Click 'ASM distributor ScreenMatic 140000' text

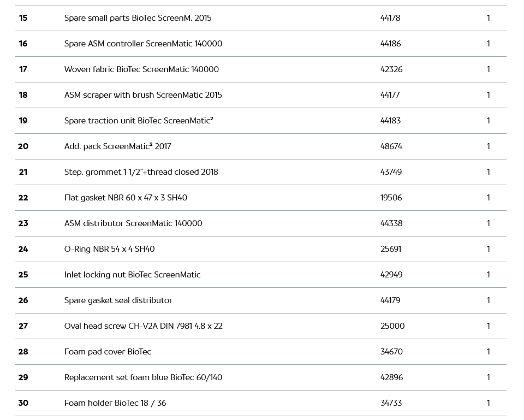coord(133,223)
